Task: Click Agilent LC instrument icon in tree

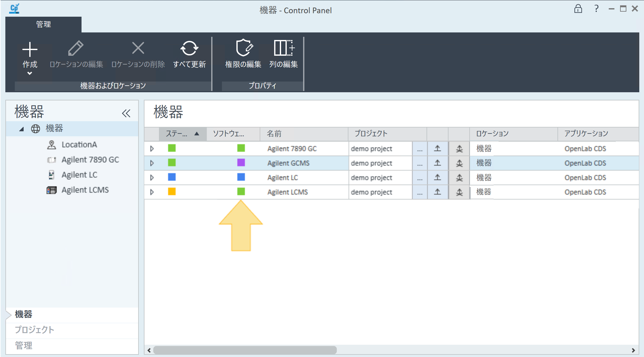Action: pos(51,175)
